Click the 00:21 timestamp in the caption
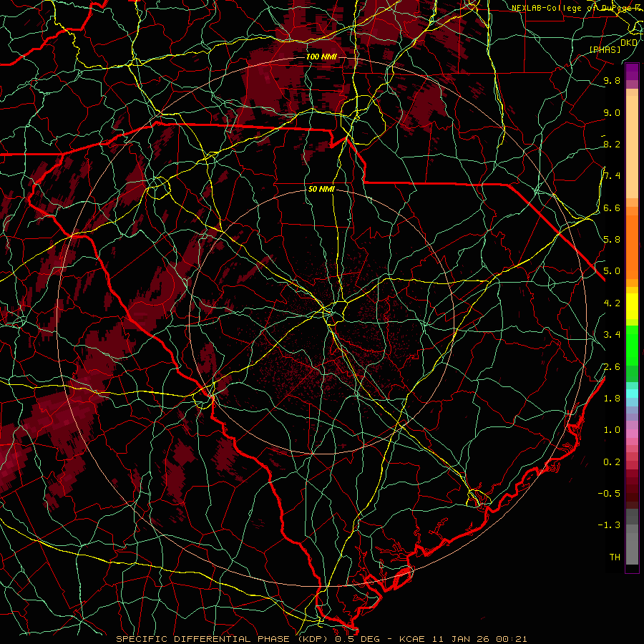644x644 pixels. [512, 639]
